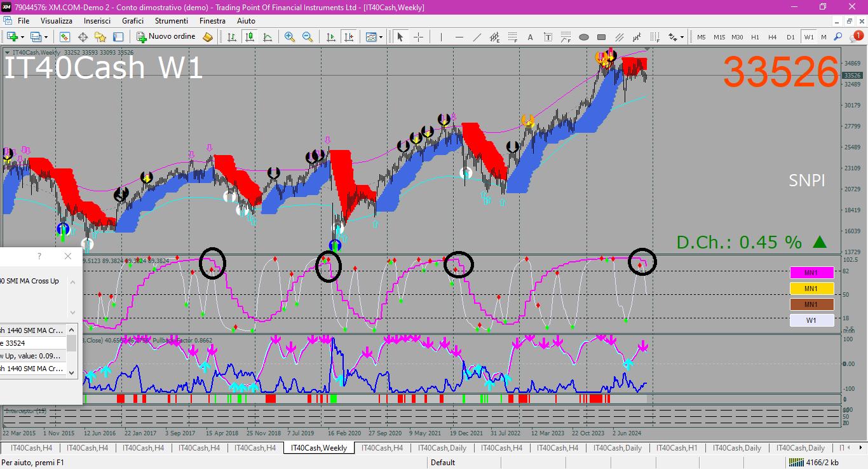Click the profiles icon in toolbar
Viewport: 868px width, 469px height.
36,37
